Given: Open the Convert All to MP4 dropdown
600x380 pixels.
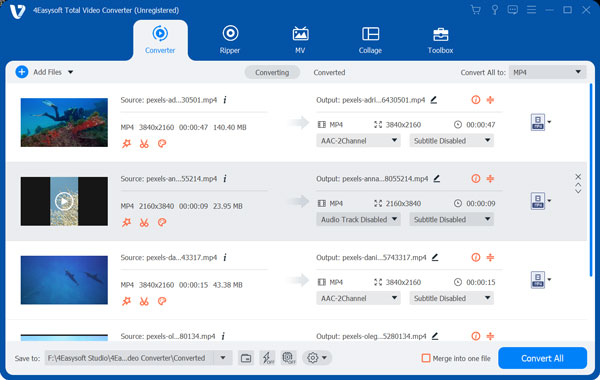Looking at the screenshot, I should (547, 72).
